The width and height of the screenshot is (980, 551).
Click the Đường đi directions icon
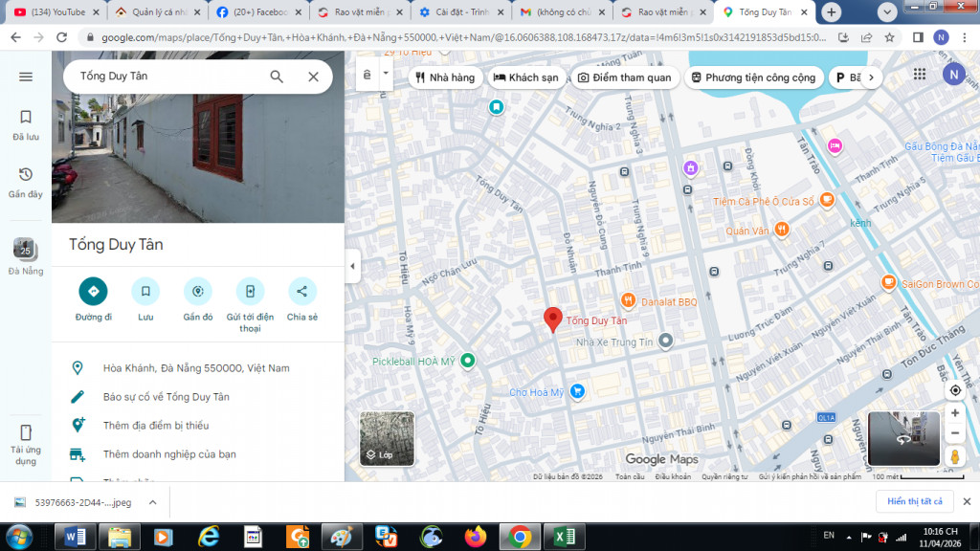(93, 291)
